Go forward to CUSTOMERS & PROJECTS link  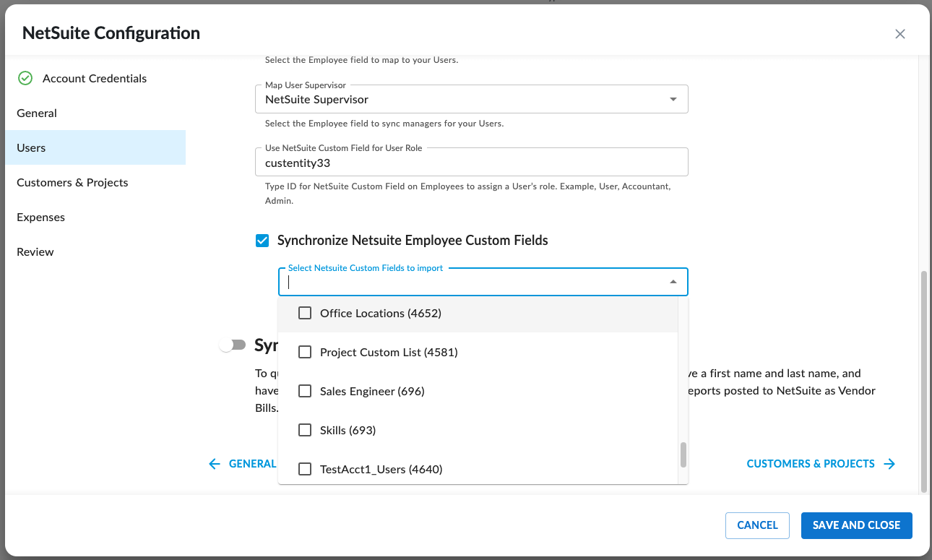click(x=821, y=464)
